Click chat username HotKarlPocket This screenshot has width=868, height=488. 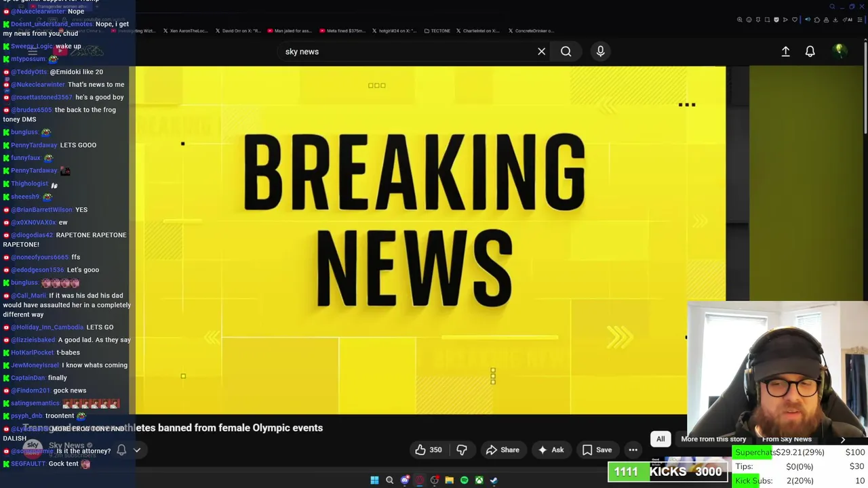33,352
